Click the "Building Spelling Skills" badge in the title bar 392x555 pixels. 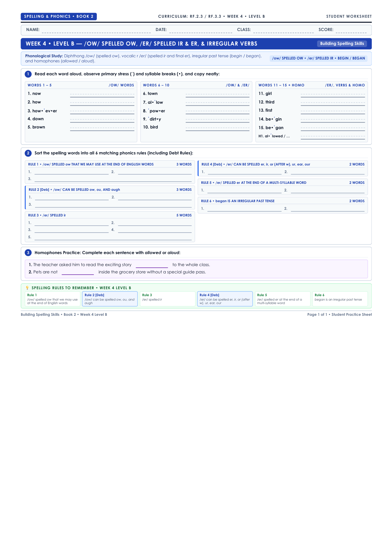342,44
